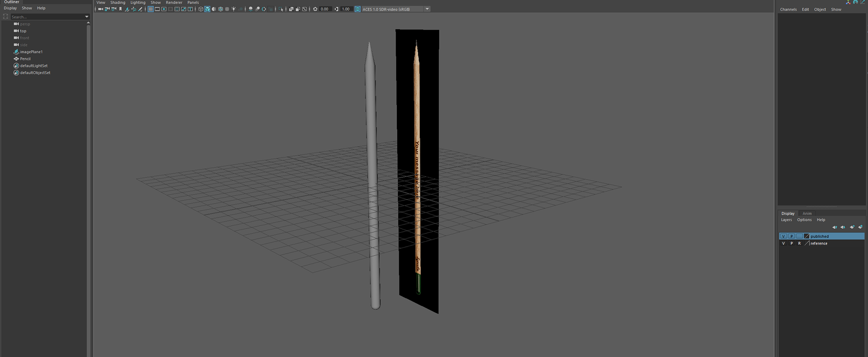Click the Exposure value field 0.00

tap(325, 9)
